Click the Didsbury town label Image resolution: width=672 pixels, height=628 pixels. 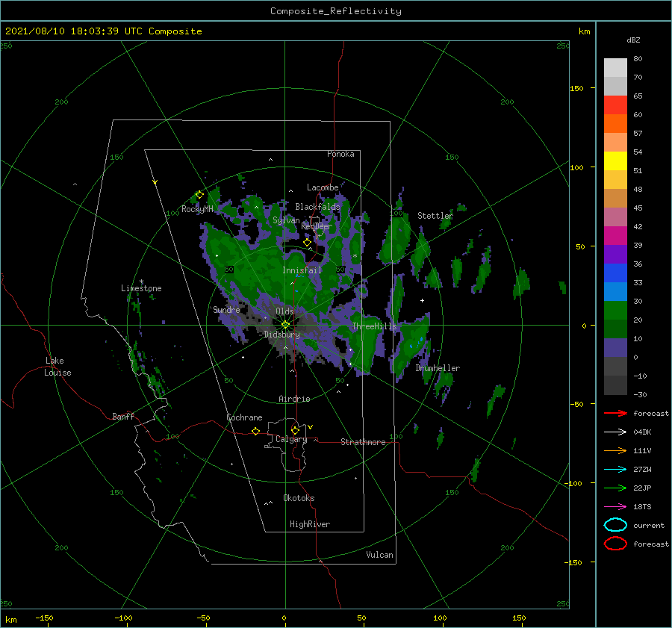pyautogui.click(x=281, y=335)
